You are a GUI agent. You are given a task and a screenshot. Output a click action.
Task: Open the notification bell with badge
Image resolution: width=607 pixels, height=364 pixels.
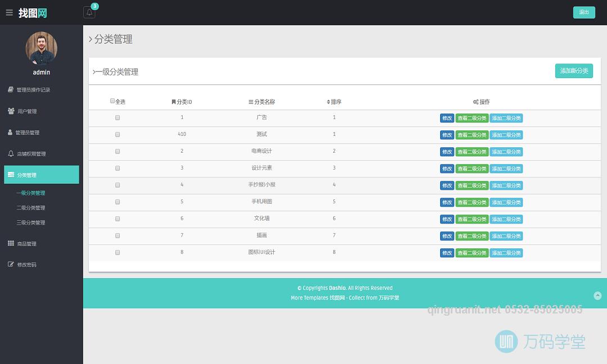(89, 12)
